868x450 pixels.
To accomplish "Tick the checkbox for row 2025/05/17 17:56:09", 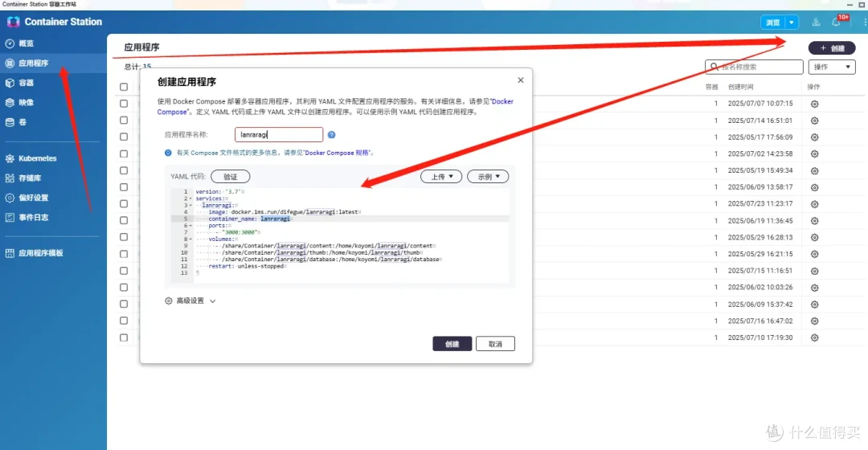I will pyautogui.click(x=124, y=137).
